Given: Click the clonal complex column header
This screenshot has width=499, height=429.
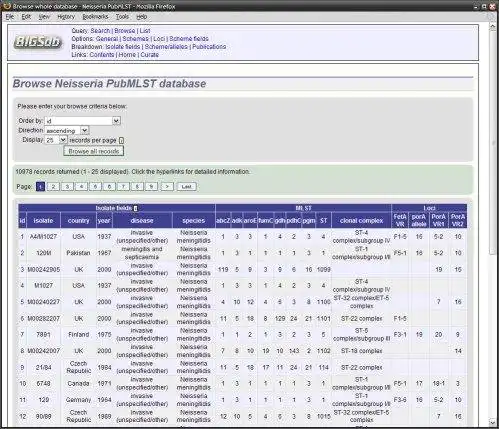Looking at the screenshot, I should tap(361, 220).
